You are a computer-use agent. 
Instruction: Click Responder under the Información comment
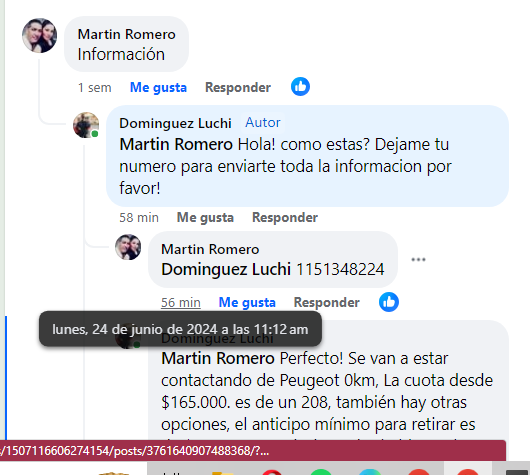click(x=238, y=88)
